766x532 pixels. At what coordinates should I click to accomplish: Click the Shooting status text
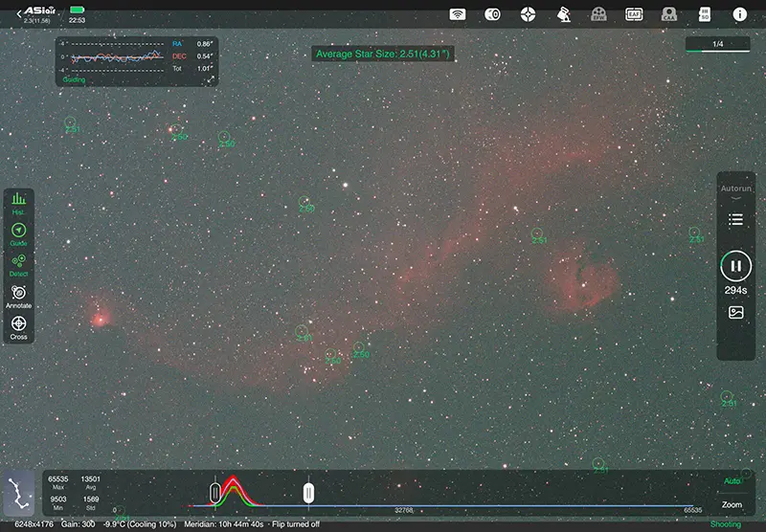pyautogui.click(x=726, y=524)
